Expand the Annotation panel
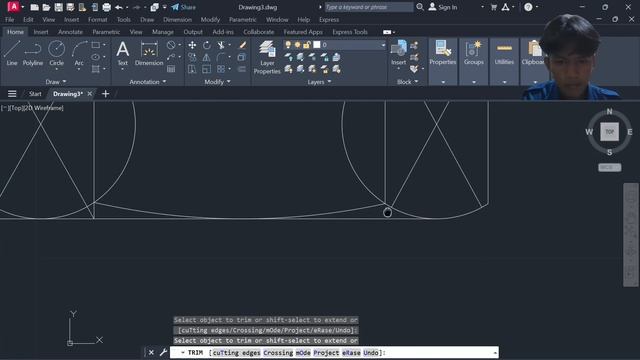The image size is (640, 360). click(x=147, y=82)
